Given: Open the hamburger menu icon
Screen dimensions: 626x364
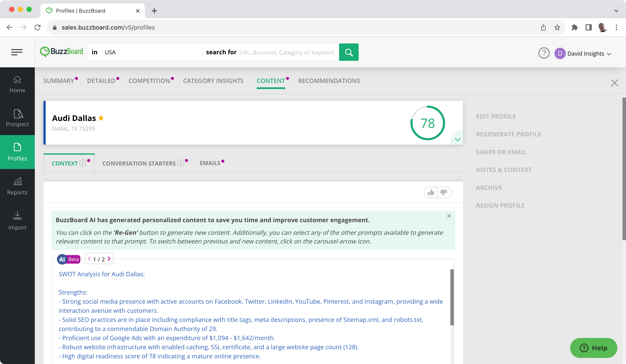Looking at the screenshot, I should point(17,52).
